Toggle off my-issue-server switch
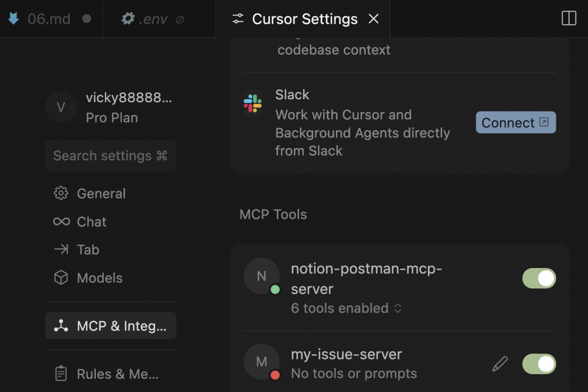Image resolution: width=588 pixels, height=392 pixels. [x=539, y=364]
